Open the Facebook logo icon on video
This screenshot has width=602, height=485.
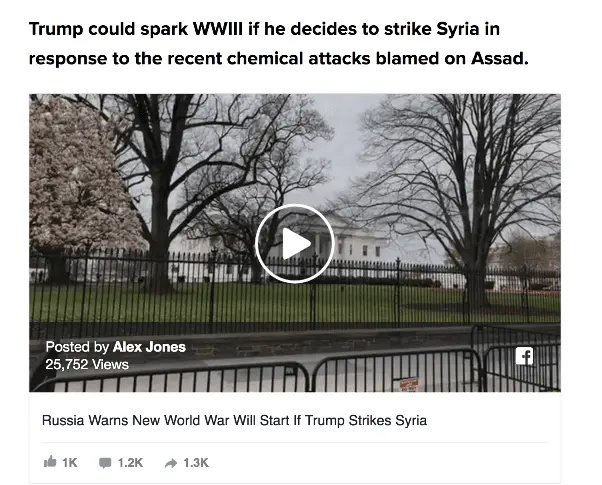click(524, 356)
